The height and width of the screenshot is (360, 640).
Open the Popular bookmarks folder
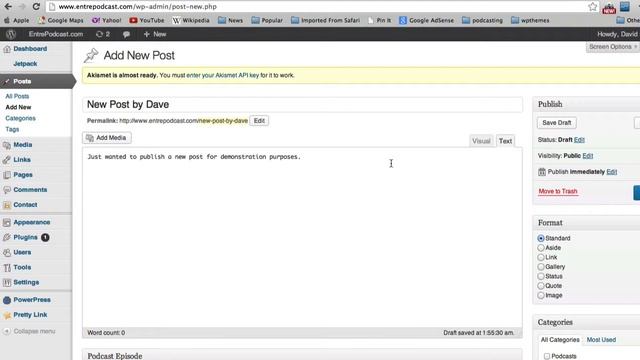(x=267, y=20)
